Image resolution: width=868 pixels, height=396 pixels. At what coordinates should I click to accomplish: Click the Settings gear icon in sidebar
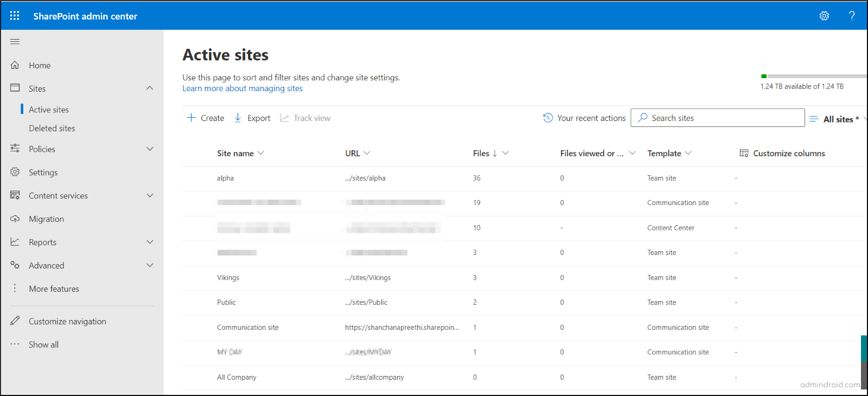tap(15, 171)
